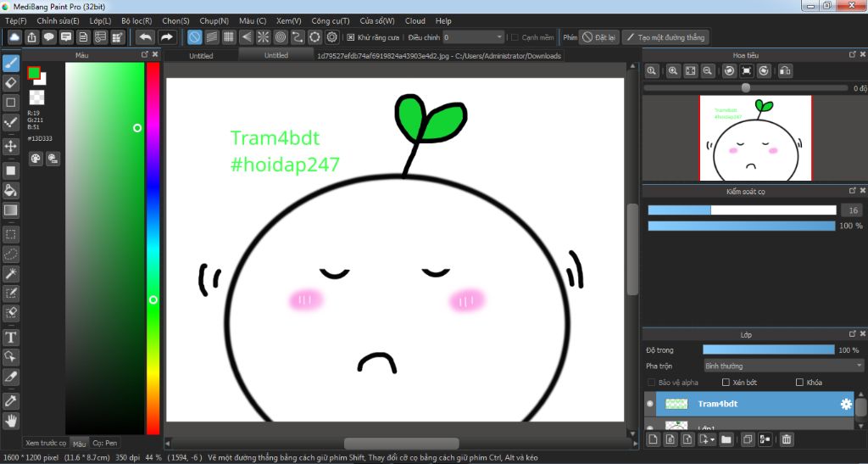Choose the Eyedropper tool
868x464 pixels.
click(x=11, y=401)
